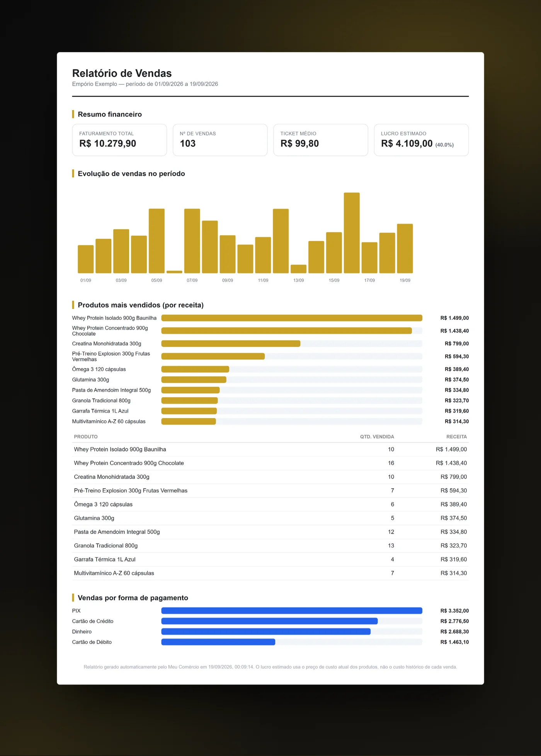Select the "PIX" payment label
The height and width of the screenshot is (756, 541).
pyautogui.click(x=77, y=611)
